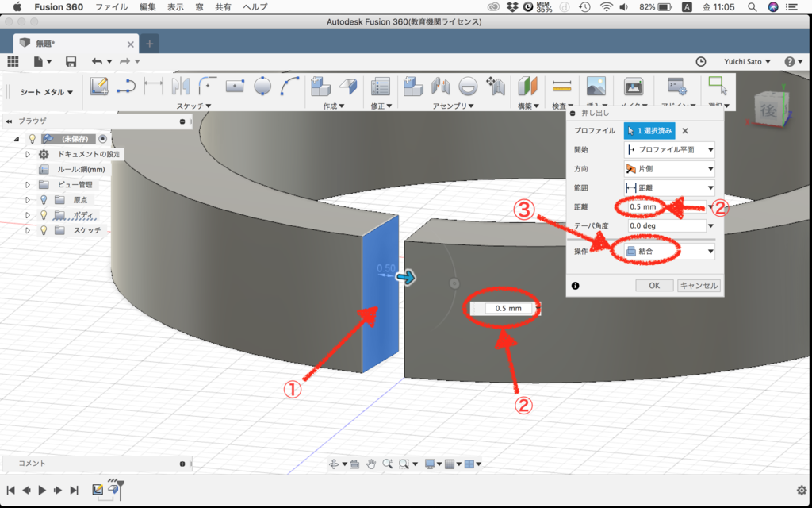
Task: Clear the profile selection with X
Action: click(685, 131)
